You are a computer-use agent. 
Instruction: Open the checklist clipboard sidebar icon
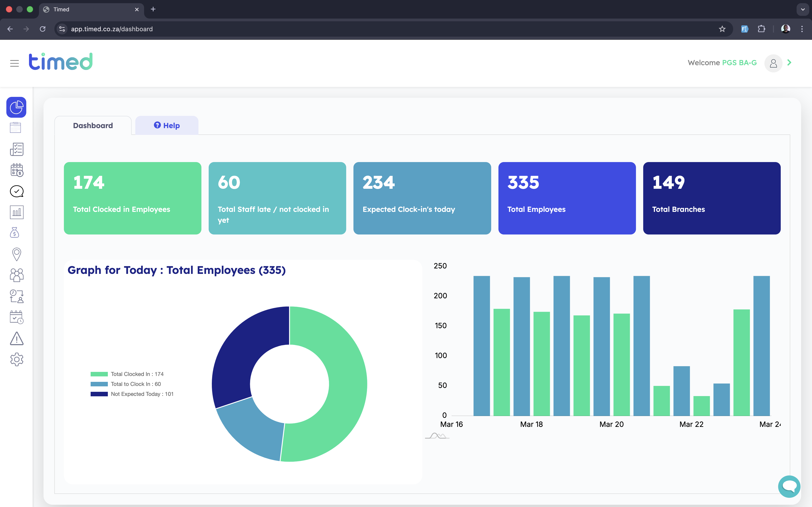point(17,149)
